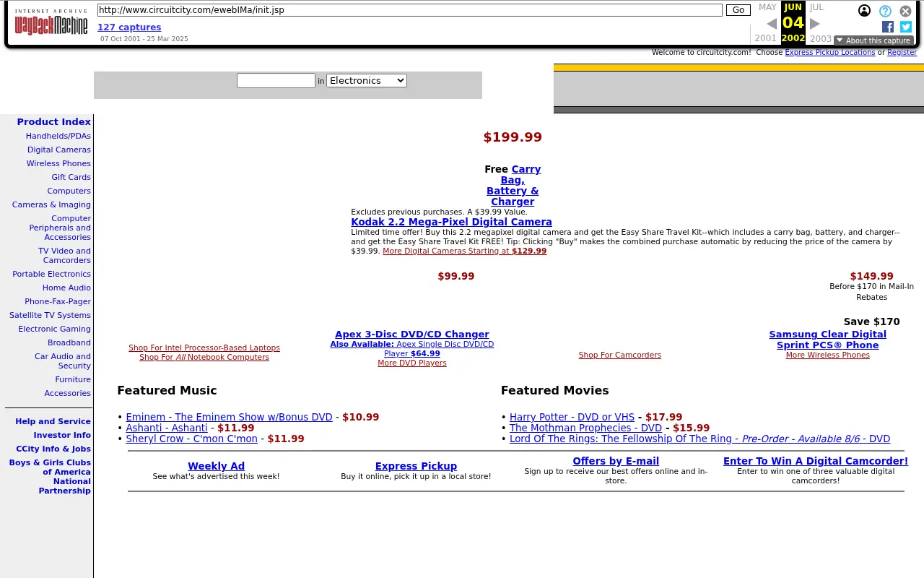This screenshot has height=578, width=924.
Task: Select year 2001 in the capture timeline
Action: [x=765, y=39]
